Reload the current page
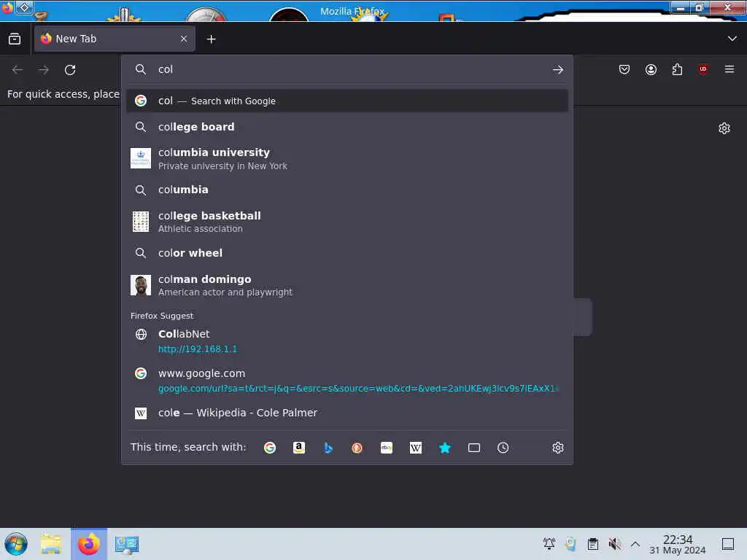The width and height of the screenshot is (747, 560). pyautogui.click(x=70, y=70)
